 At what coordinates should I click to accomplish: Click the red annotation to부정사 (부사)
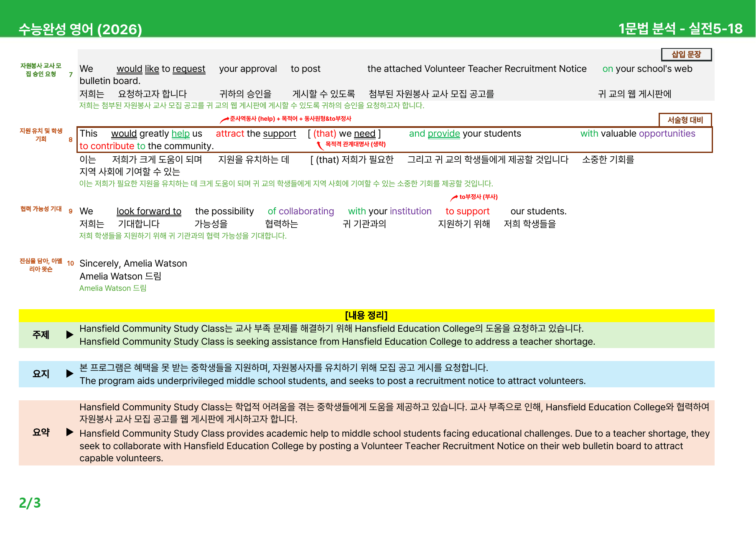[x=479, y=197]
